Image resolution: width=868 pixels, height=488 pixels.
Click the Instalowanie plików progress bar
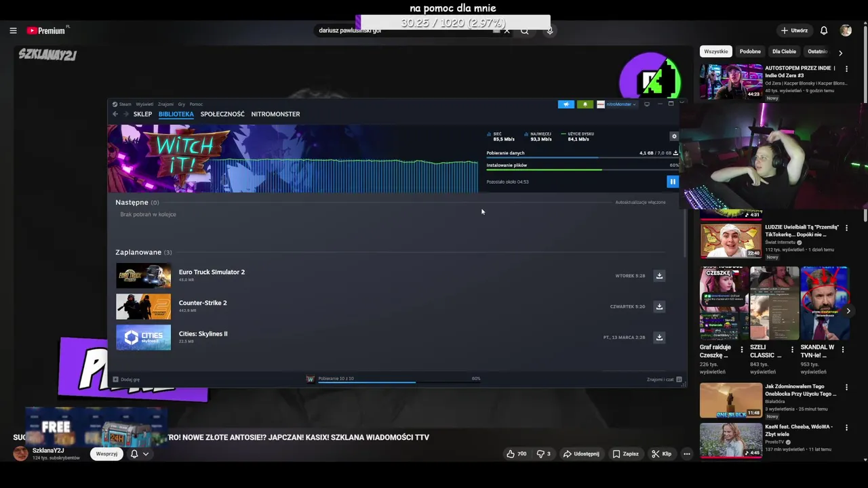click(583, 169)
